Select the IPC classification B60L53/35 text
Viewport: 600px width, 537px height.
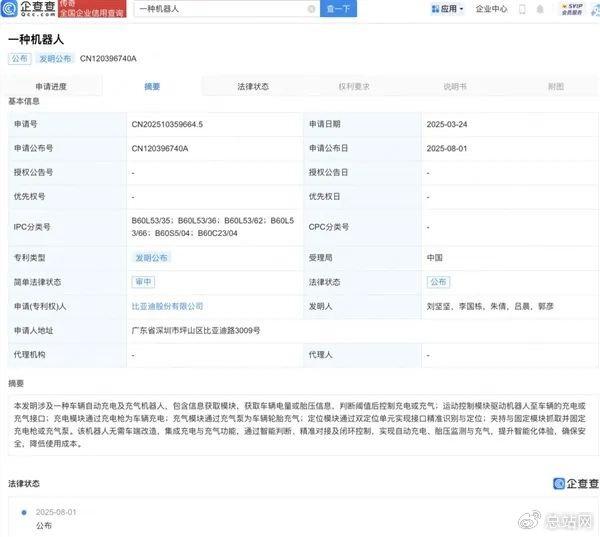coord(151,220)
